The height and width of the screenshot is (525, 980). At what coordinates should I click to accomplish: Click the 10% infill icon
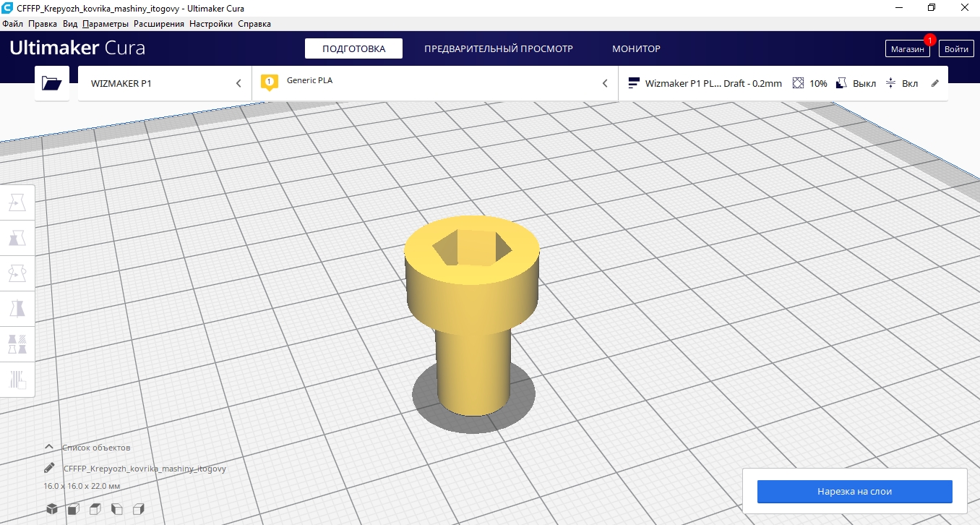(798, 83)
